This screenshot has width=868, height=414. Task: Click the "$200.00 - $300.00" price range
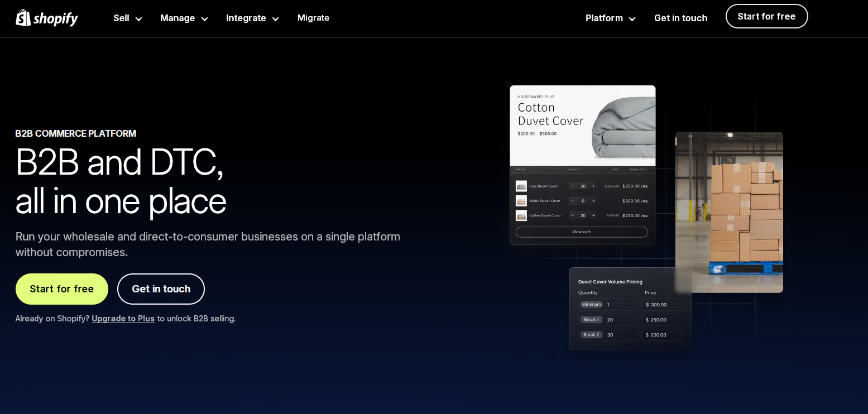pyautogui.click(x=537, y=134)
